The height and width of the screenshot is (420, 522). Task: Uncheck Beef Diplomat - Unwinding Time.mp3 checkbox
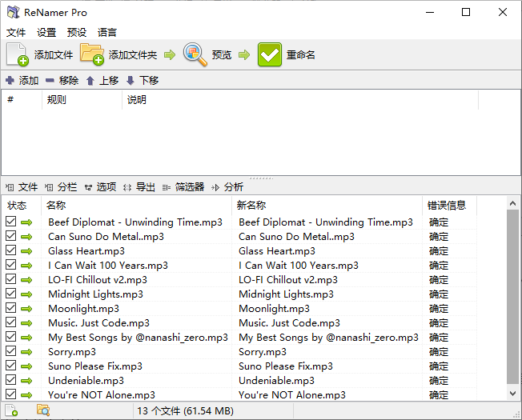(x=10, y=222)
